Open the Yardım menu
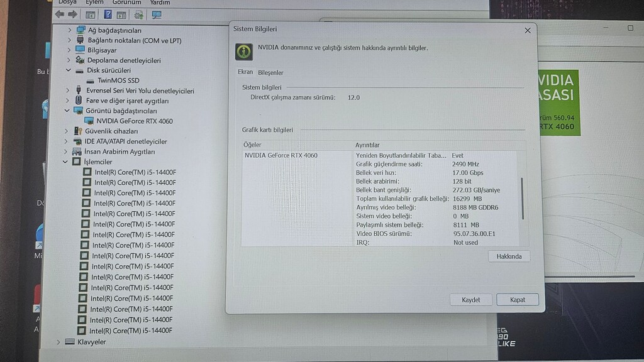The height and width of the screenshot is (362, 644). pos(160,3)
